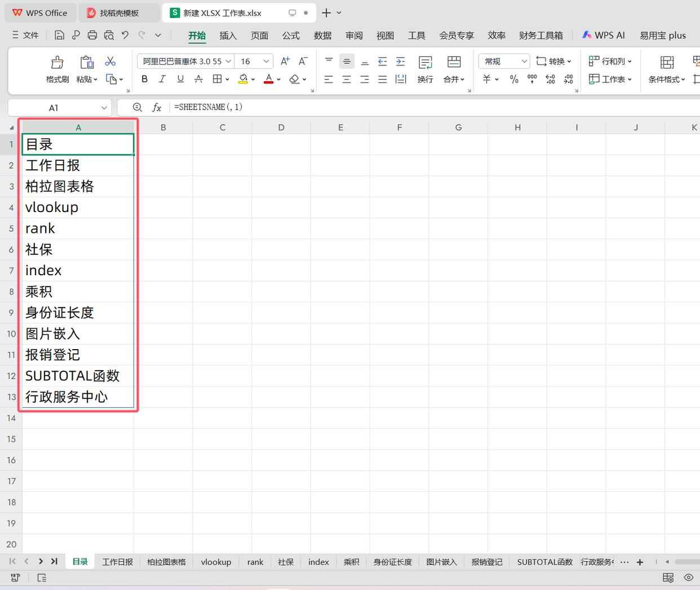Screen dimensions: 700x590
Task: Switch to the 公式 ribbon tab
Action: click(291, 35)
